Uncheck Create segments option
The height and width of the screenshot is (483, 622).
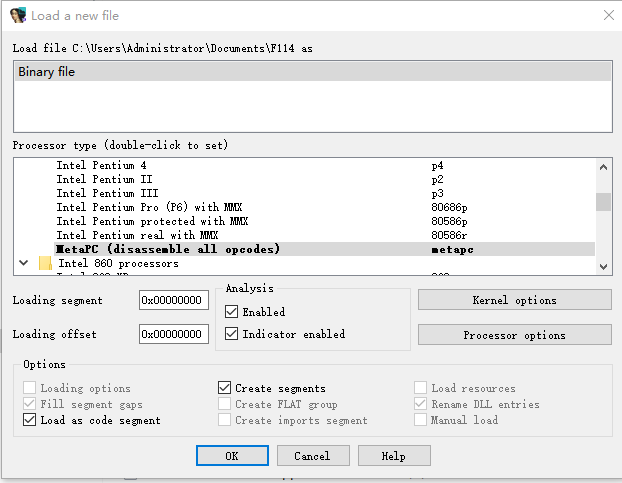tap(225, 388)
